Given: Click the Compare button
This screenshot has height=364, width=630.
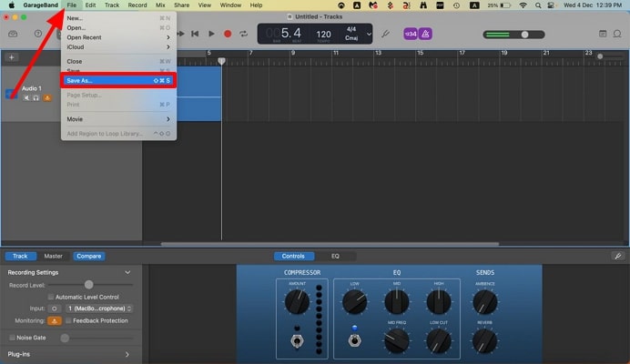Looking at the screenshot, I should tap(89, 256).
